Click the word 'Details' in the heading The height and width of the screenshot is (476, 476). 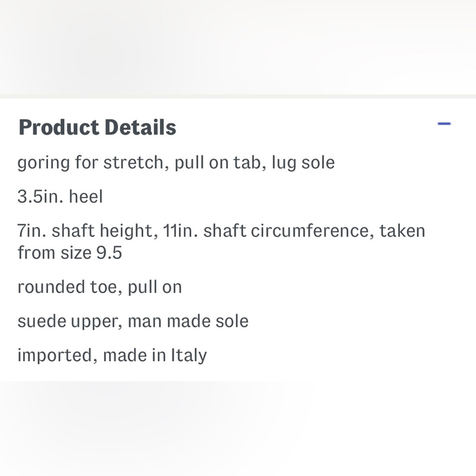140,127
